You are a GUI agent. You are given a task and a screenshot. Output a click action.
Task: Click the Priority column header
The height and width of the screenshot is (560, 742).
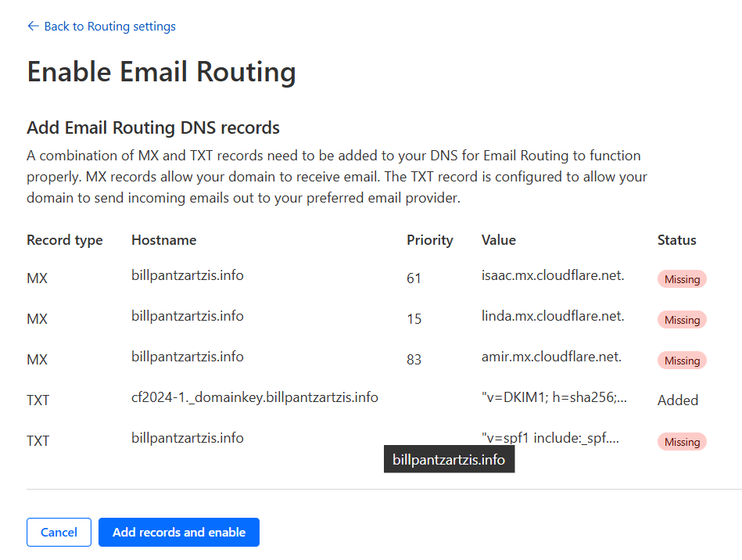coord(429,240)
